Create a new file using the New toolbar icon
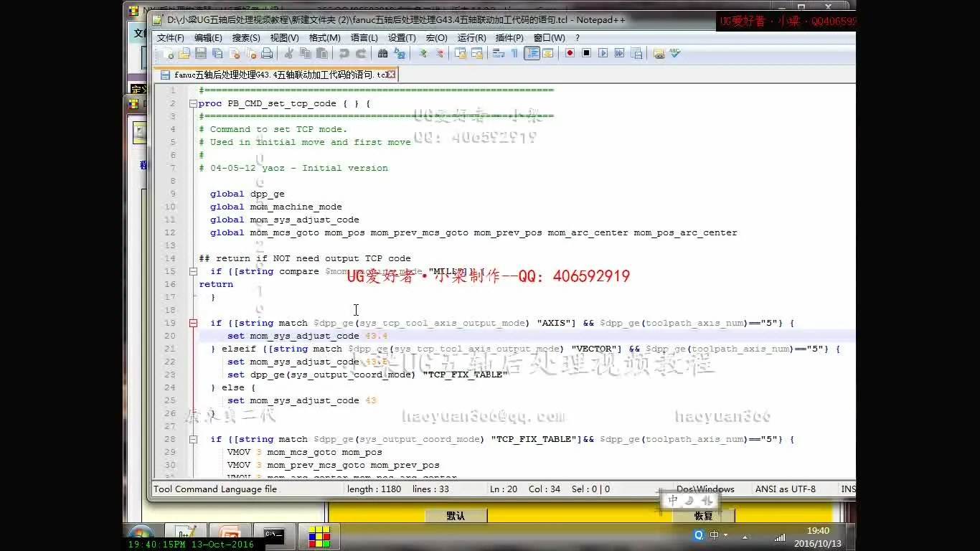Screen dimensions: 980x551 point(169,53)
